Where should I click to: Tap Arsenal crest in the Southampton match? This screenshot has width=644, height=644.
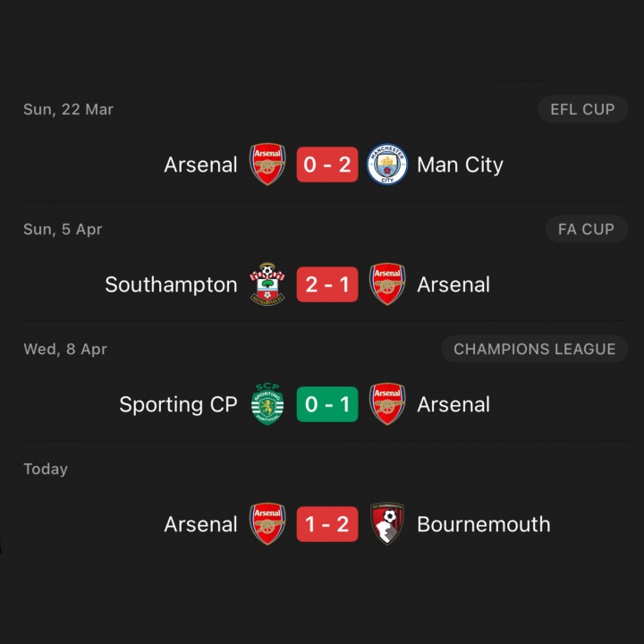tap(387, 284)
